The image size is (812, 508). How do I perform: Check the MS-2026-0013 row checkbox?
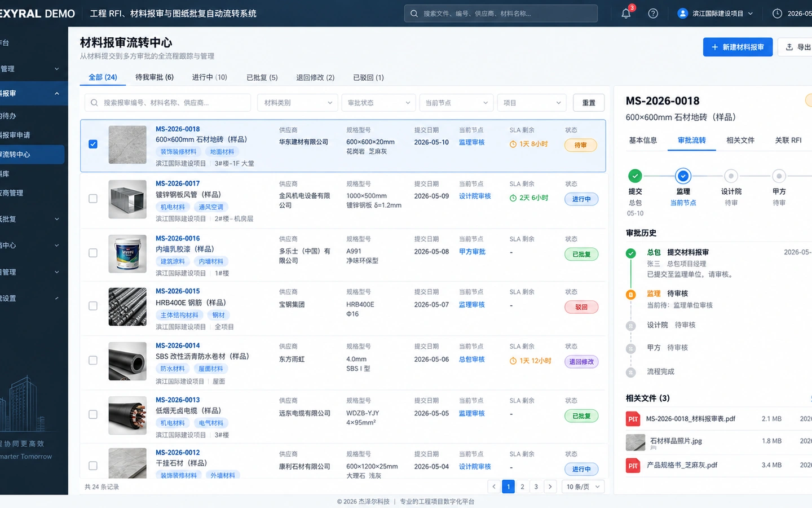(93, 414)
